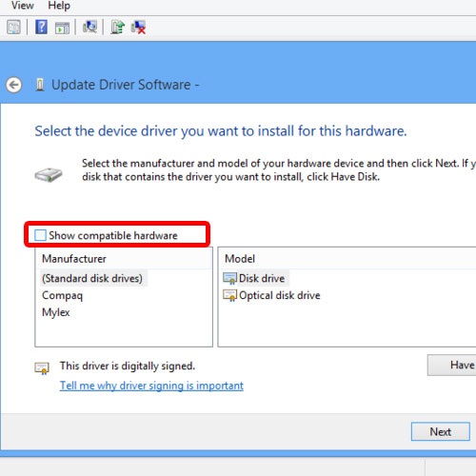Click the update driver software toolbar icon
Image resolution: width=476 pixels, height=476 pixels.
pos(117,28)
